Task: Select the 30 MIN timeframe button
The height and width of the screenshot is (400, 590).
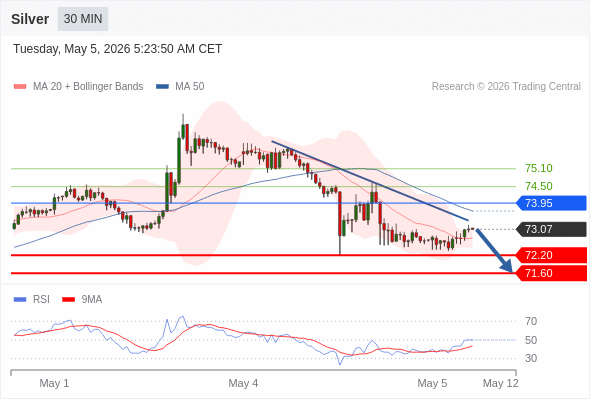Action: (x=83, y=19)
